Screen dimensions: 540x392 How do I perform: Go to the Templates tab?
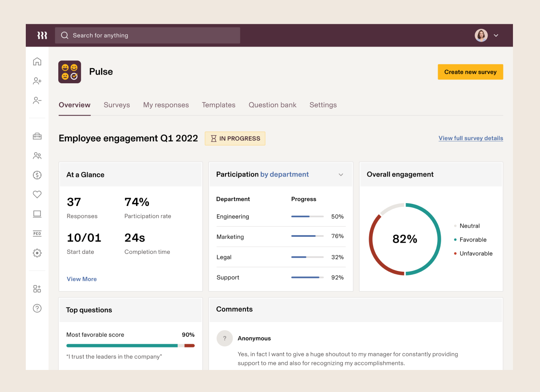219,105
